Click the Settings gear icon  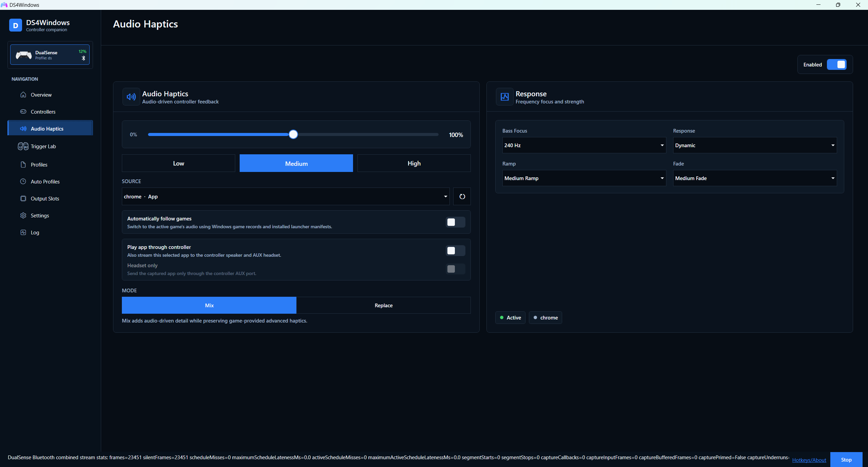pyautogui.click(x=23, y=215)
